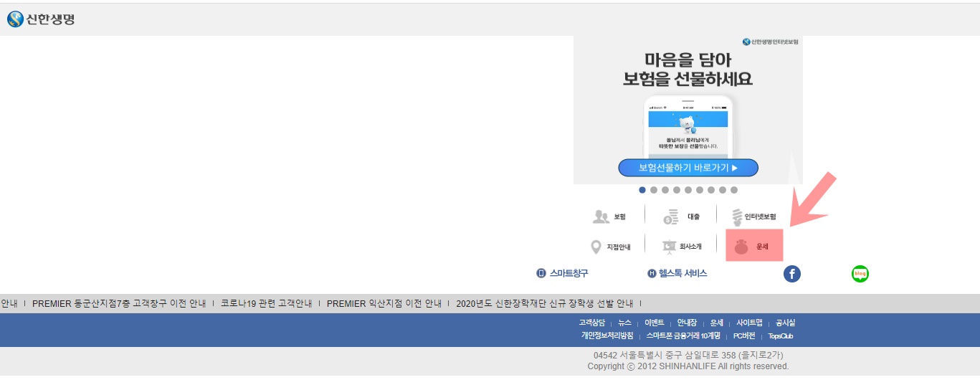Select the first carousel indicator dot
This screenshot has height=390, width=980.
point(642,190)
